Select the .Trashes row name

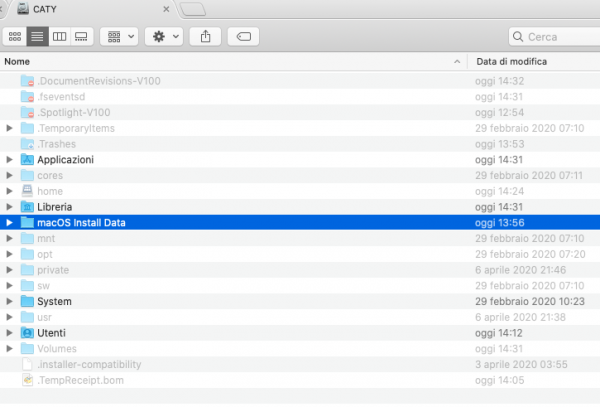pos(56,144)
